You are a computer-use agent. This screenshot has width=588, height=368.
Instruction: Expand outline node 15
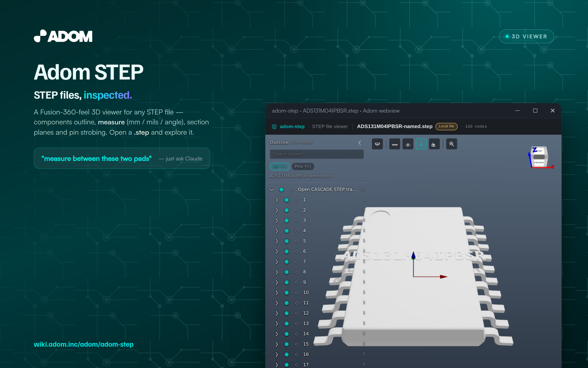pyautogui.click(x=277, y=344)
